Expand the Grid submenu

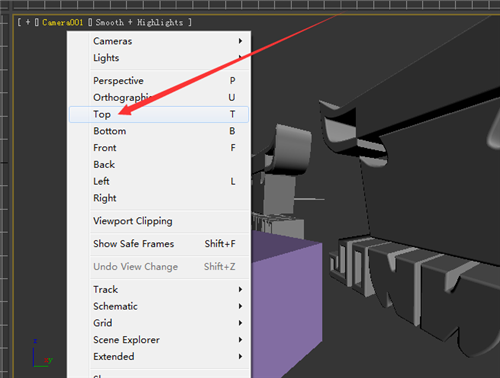(159, 323)
